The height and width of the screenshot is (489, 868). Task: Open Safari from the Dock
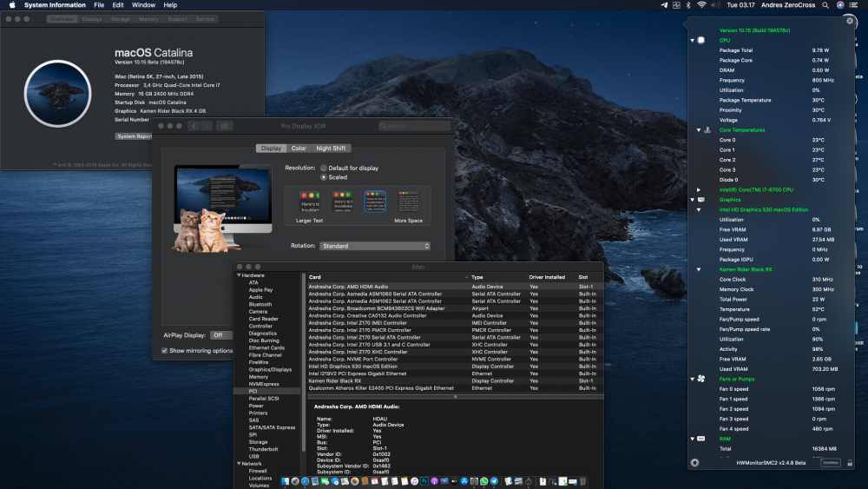pos(305,481)
